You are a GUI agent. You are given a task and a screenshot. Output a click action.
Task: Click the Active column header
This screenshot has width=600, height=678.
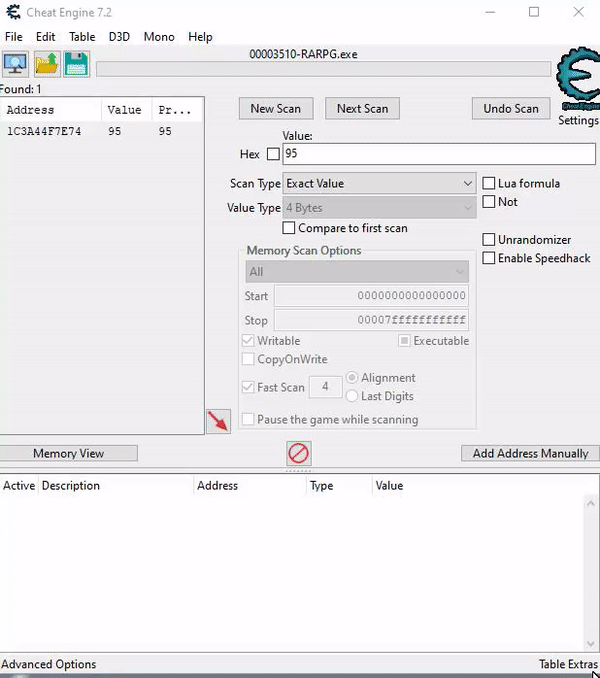point(19,486)
